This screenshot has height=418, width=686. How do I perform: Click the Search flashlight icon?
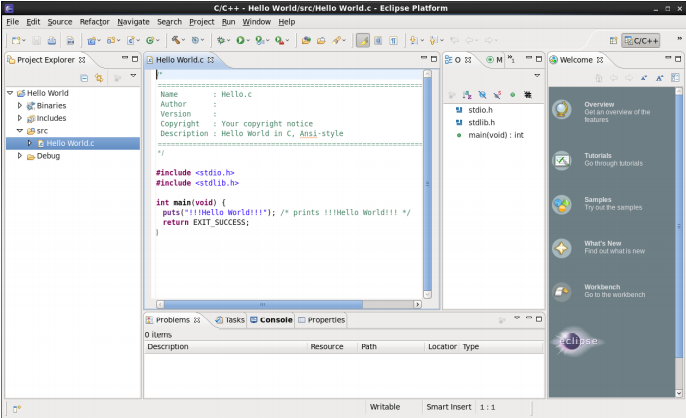pos(336,40)
